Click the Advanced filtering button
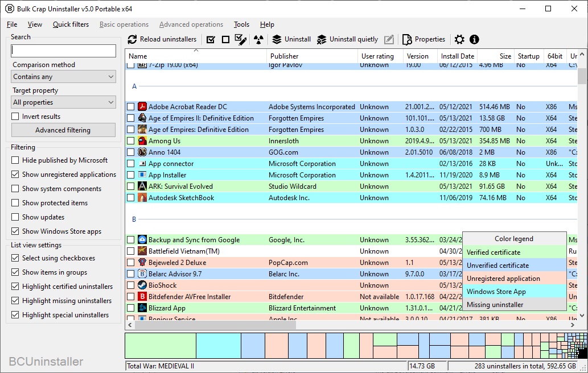This screenshot has height=373, width=588. tap(63, 130)
